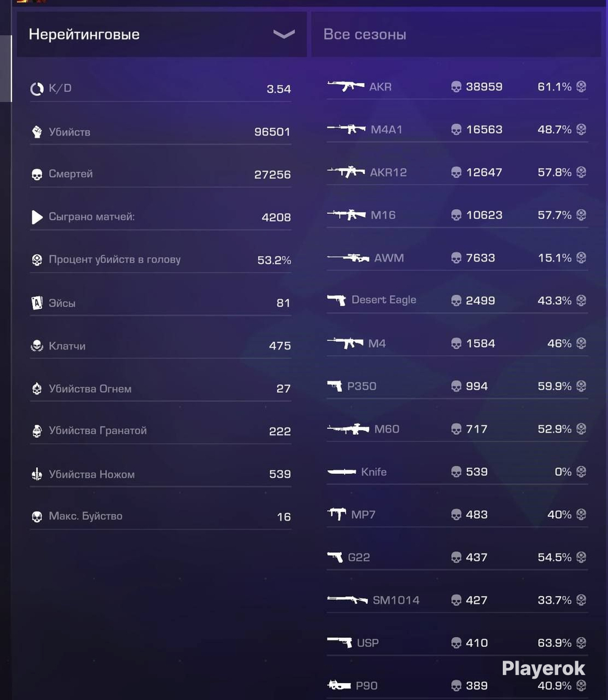Click the Убийств total 96501 value

pyautogui.click(x=272, y=132)
